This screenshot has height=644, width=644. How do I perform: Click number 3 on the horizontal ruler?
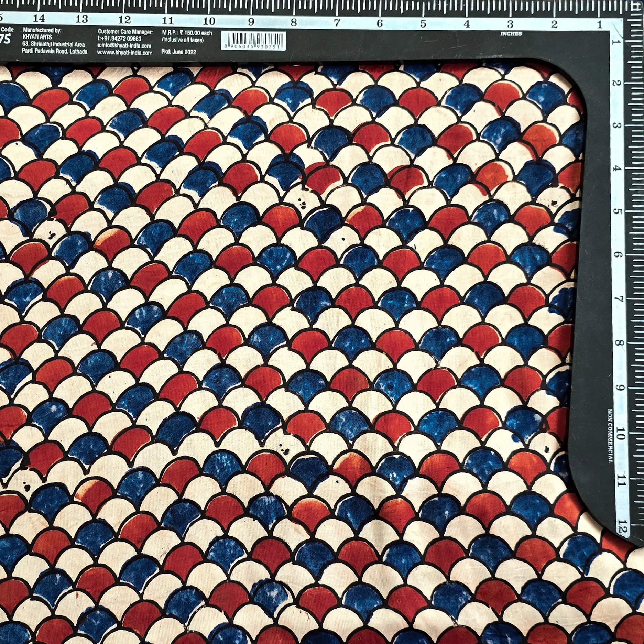(510, 24)
